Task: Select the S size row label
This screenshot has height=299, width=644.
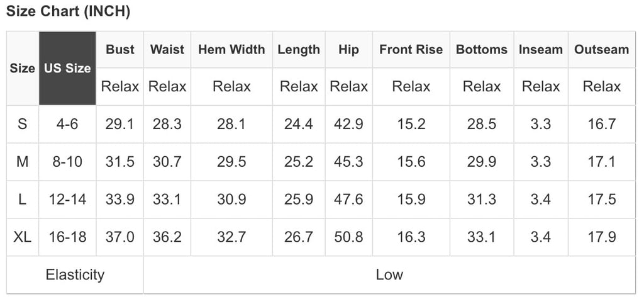Action: pos(23,124)
